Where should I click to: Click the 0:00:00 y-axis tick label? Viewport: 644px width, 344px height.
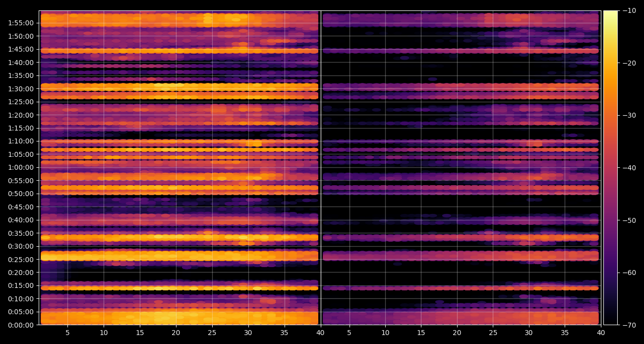pos(22,325)
